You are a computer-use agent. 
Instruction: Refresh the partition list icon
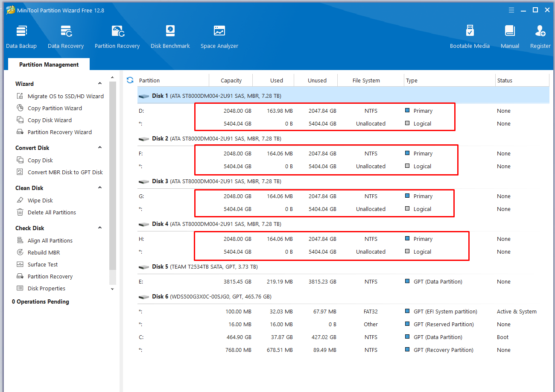click(x=130, y=80)
